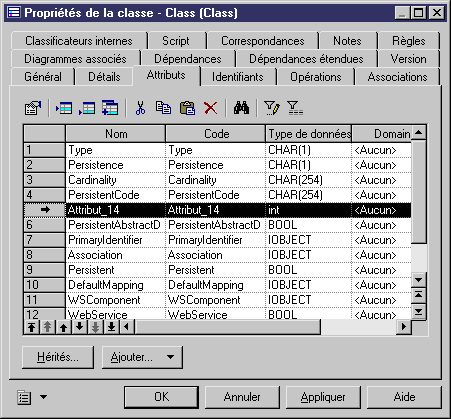Click the horizontal scrollbar right arrow
This screenshot has height=419, width=451.
pos(404,326)
